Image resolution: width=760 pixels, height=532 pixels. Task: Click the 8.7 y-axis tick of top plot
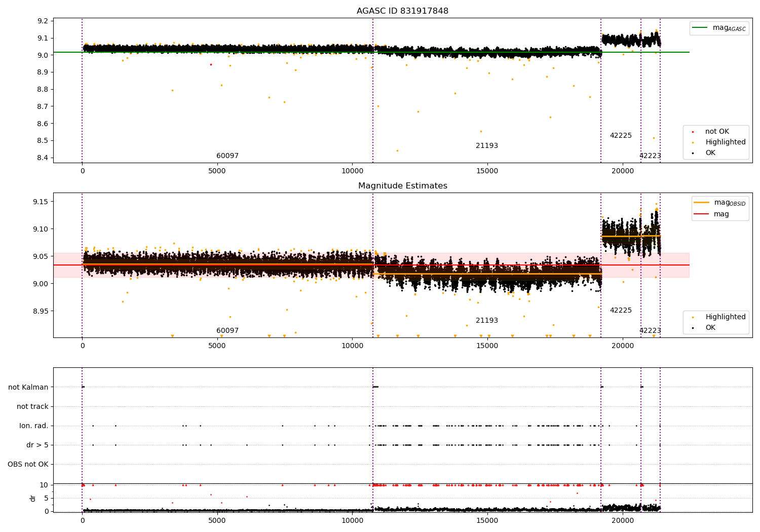coord(43,107)
